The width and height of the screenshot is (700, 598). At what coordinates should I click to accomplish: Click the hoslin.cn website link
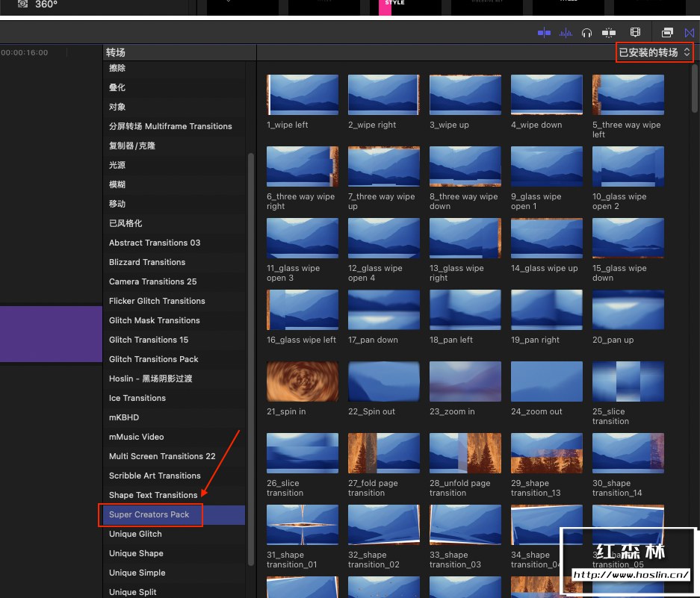click(631, 576)
